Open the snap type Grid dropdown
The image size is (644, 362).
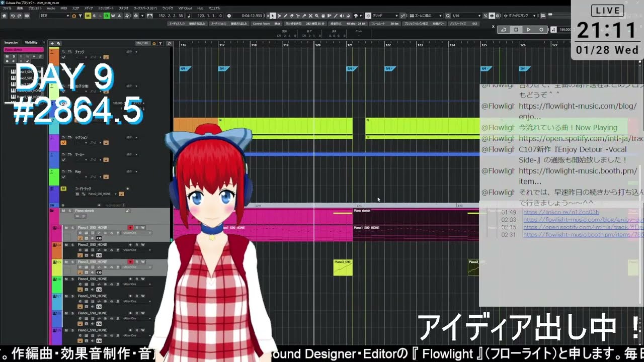click(x=385, y=16)
